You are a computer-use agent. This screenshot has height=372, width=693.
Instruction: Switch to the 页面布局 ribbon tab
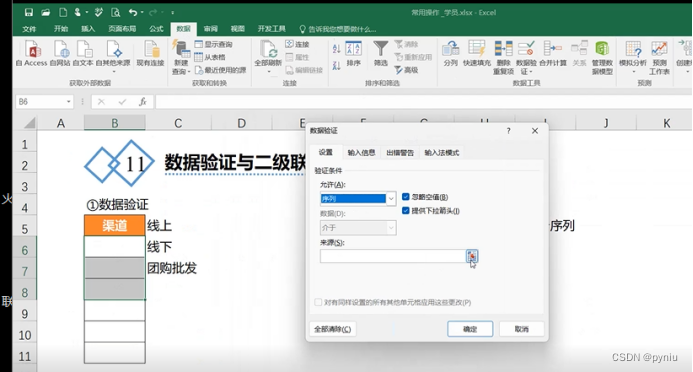[x=122, y=29]
